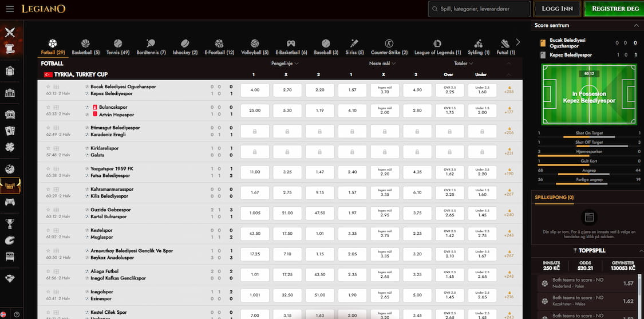Switch to Basketball (5) tab
This screenshot has width=644, height=319.
[85, 48]
